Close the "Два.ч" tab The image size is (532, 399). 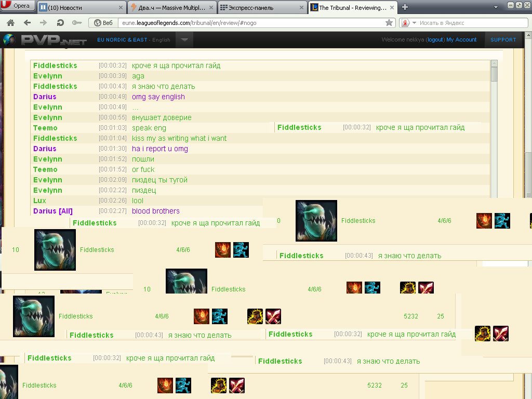coord(211,7)
